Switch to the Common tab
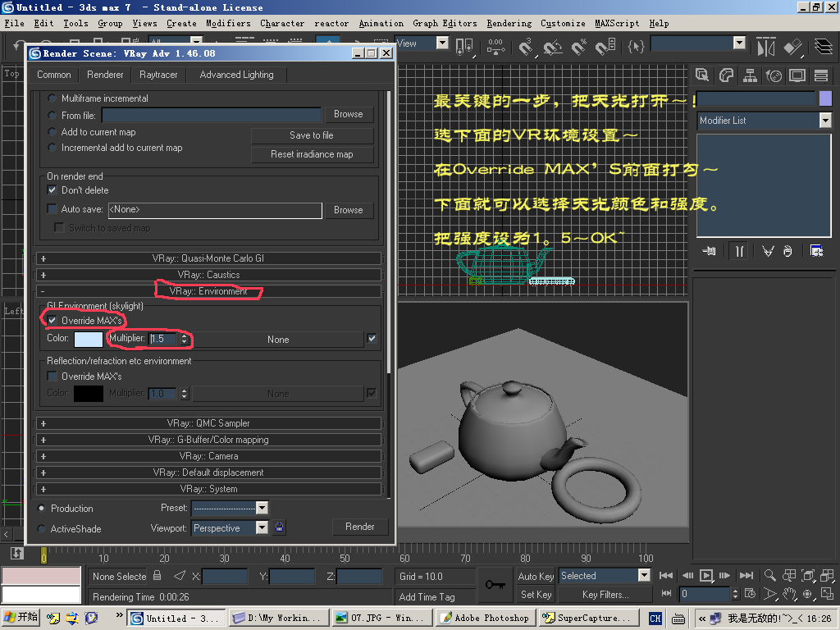840x630 pixels. click(x=53, y=75)
